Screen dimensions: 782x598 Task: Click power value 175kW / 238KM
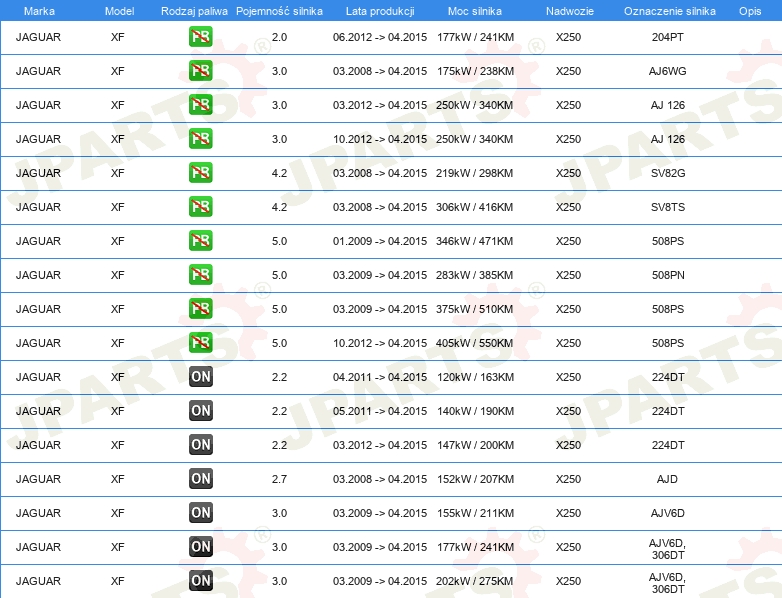pos(475,71)
